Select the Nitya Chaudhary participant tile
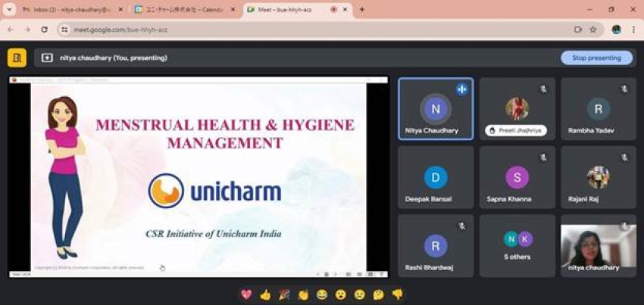This screenshot has width=644, height=305. click(x=436, y=109)
